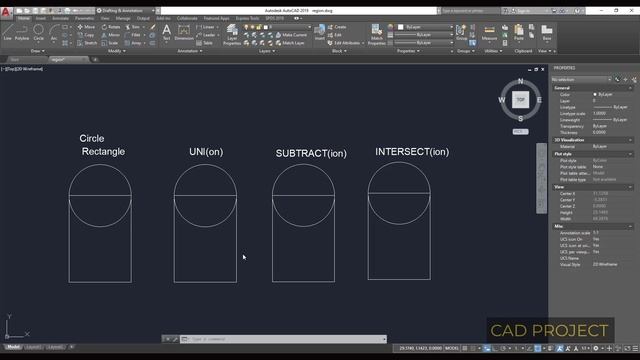This screenshot has width=640, height=360.
Task: Select the Dimension tool
Action: point(184,32)
